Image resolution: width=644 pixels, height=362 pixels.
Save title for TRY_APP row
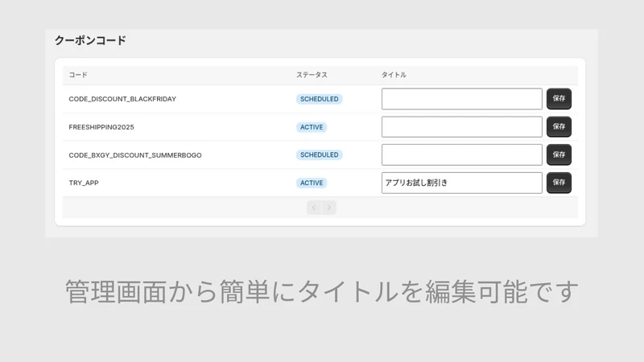(559, 183)
